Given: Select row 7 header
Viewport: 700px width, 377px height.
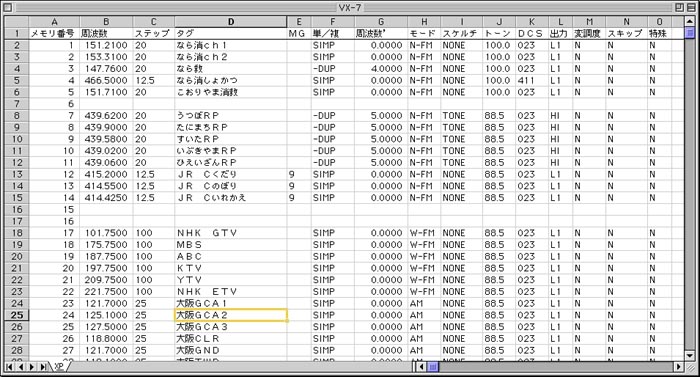Looking at the screenshot, I should pyautogui.click(x=17, y=104).
